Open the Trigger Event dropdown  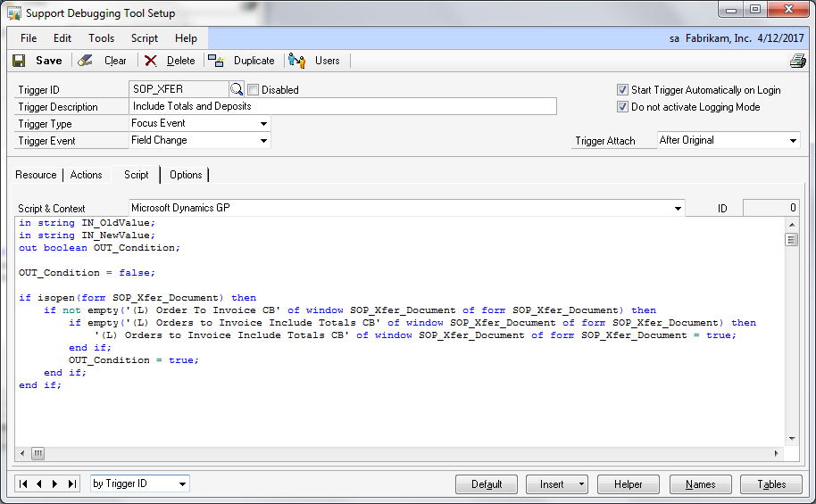point(264,140)
